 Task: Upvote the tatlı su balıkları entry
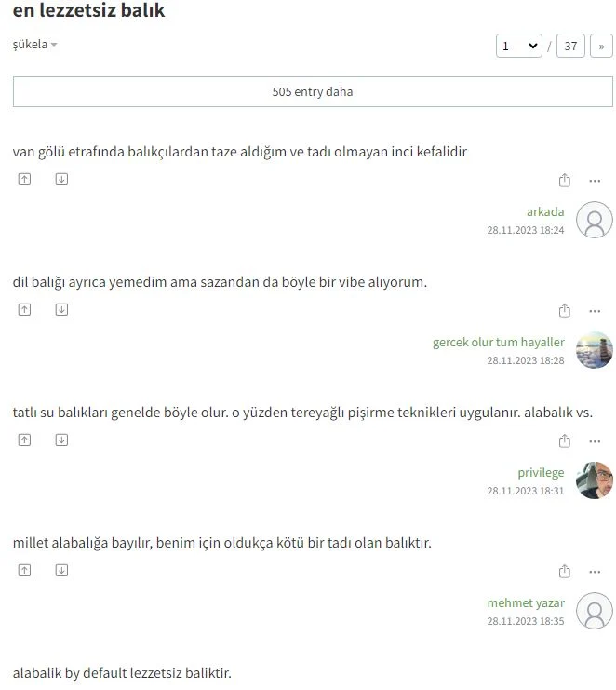click(x=24, y=440)
